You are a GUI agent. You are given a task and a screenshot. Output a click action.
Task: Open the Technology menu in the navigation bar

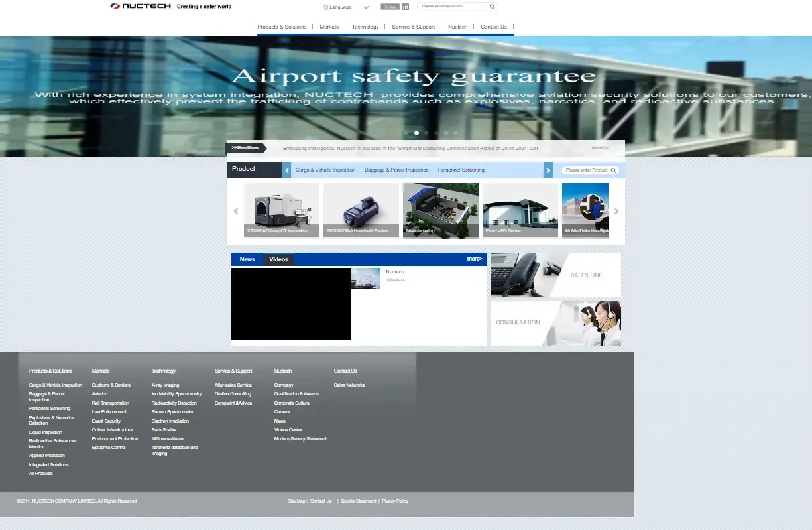[365, 27]
